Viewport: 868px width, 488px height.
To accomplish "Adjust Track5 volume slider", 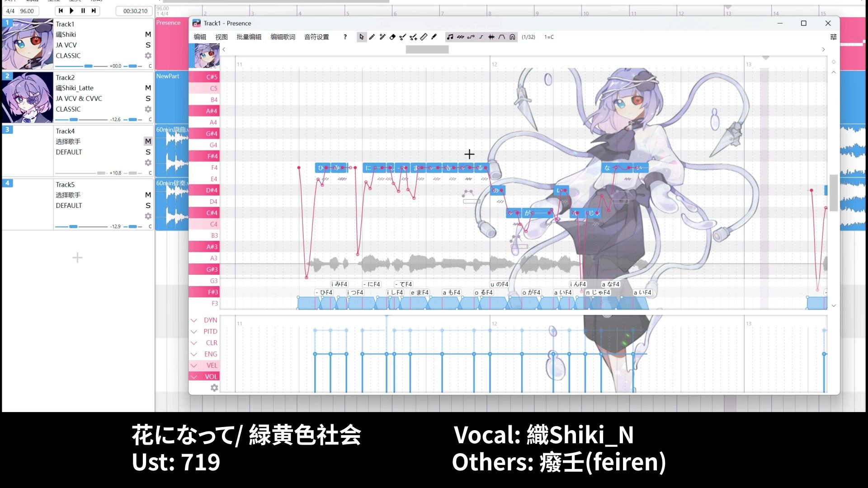I will click(81, 226).
